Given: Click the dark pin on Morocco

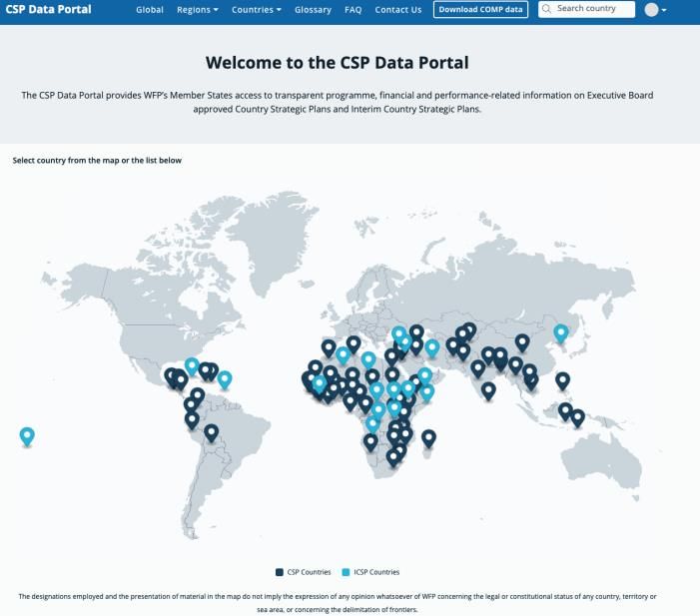Looking at the screenshot, I should pyautogui.click(x=329, y=347).
